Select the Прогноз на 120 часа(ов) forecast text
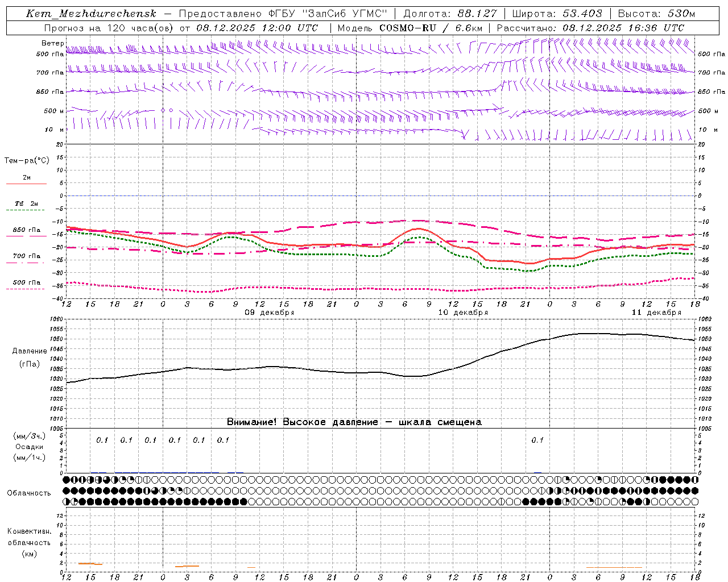This screenshot has width=728, height=582. pyautogui.click(x=110, y=28)
